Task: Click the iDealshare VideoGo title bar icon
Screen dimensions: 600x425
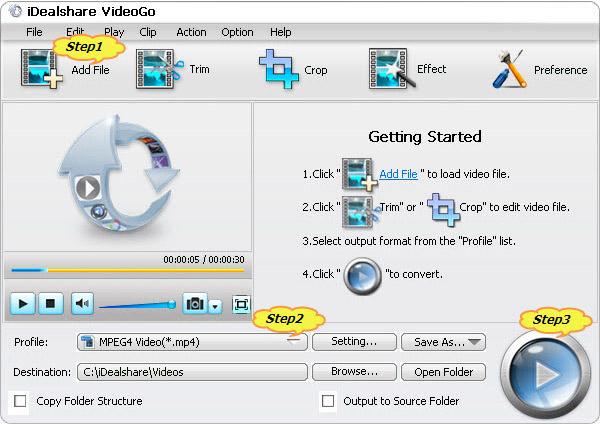Action: pos(15,11)
